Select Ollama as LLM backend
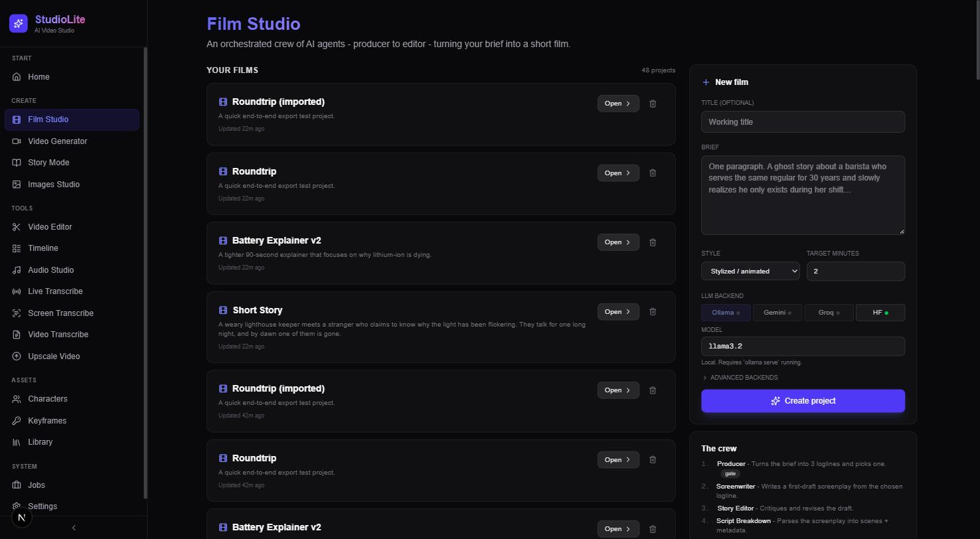 (x=726, y=313)
